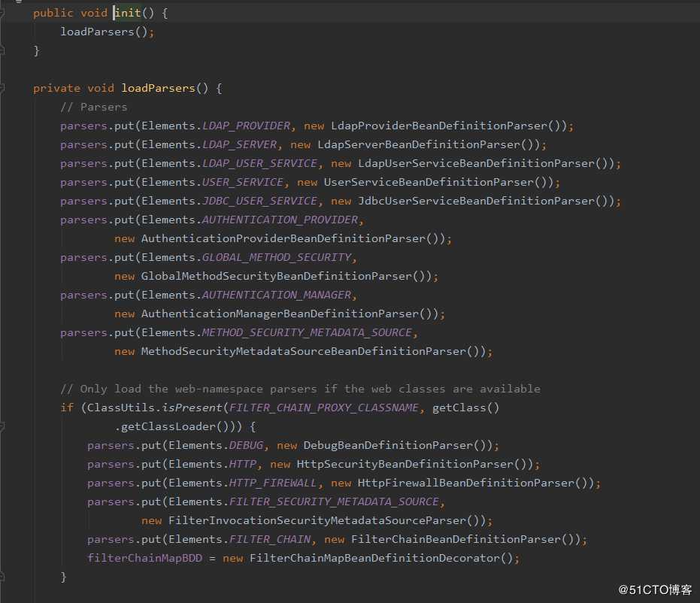Click the JDBC_USER_SERVICE constant
Screen dimensions: 700x603
pyautogui.click(x=260, y=201)
